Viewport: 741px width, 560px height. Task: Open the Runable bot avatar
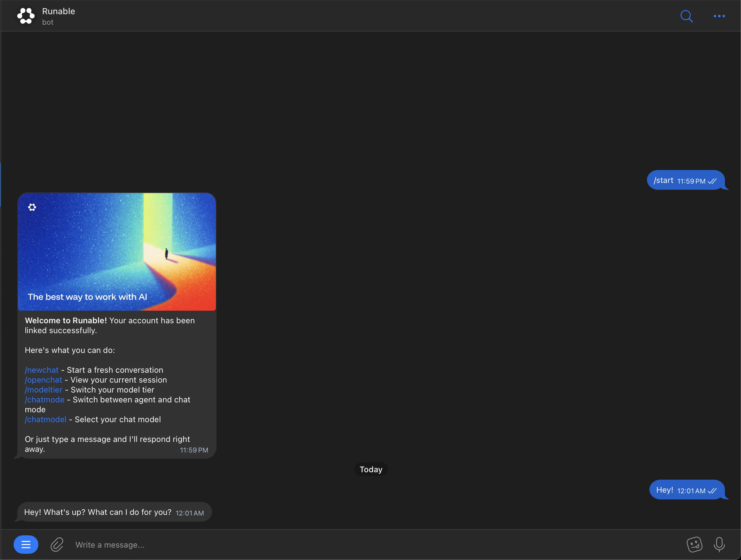(x=26, y=16)
